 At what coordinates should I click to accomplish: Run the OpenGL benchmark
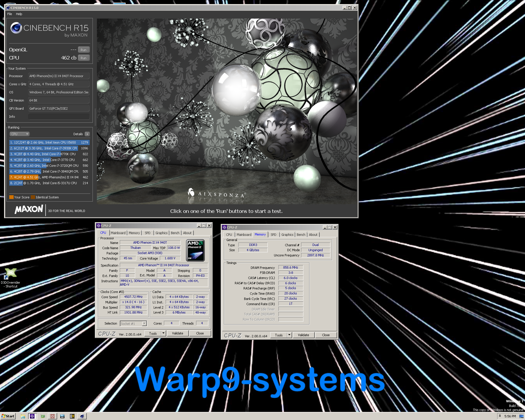pyautogui.click(x=84, y=50)
